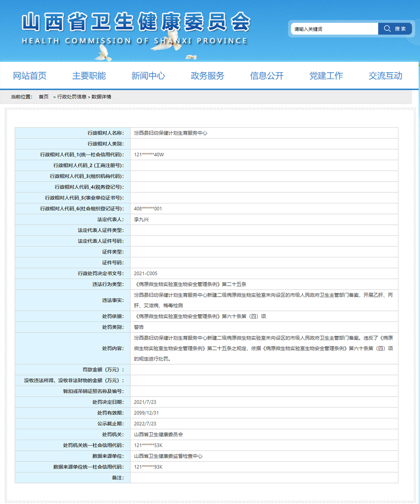
Task: Focus the 请输入关键词 search field
Action: click(x=334, y=29)
